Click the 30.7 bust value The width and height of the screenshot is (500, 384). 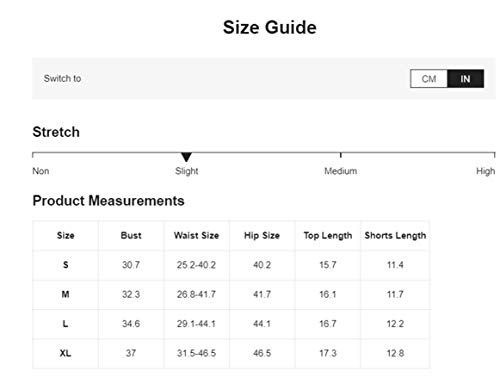click(x=131, y=265)
